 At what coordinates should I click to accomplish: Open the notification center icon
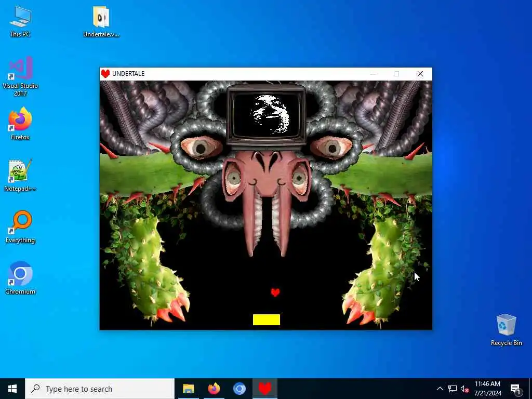pyautogui.click(x=515, y=389)
